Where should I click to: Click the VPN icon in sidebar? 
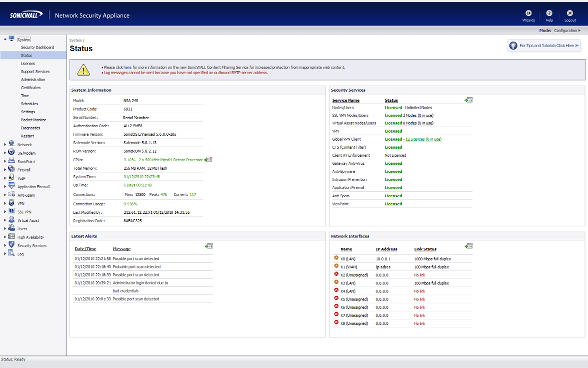(x=11, y=203)
